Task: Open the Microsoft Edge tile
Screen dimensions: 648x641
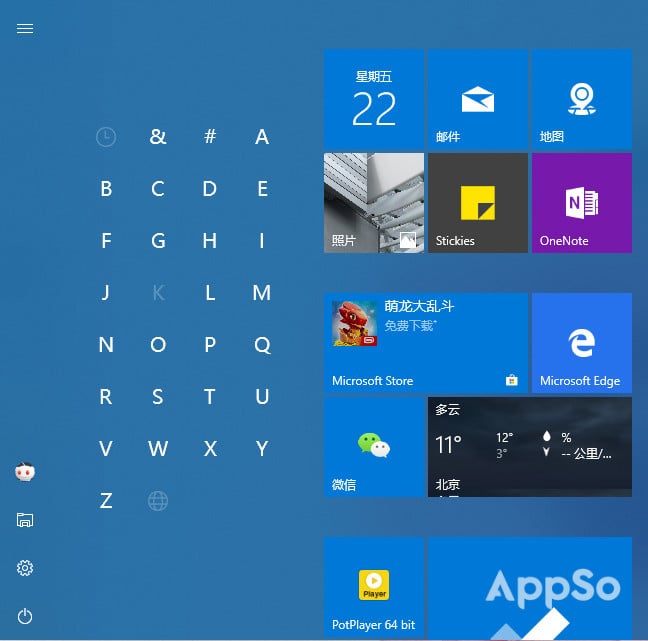Action: click(x=581, y=343)
